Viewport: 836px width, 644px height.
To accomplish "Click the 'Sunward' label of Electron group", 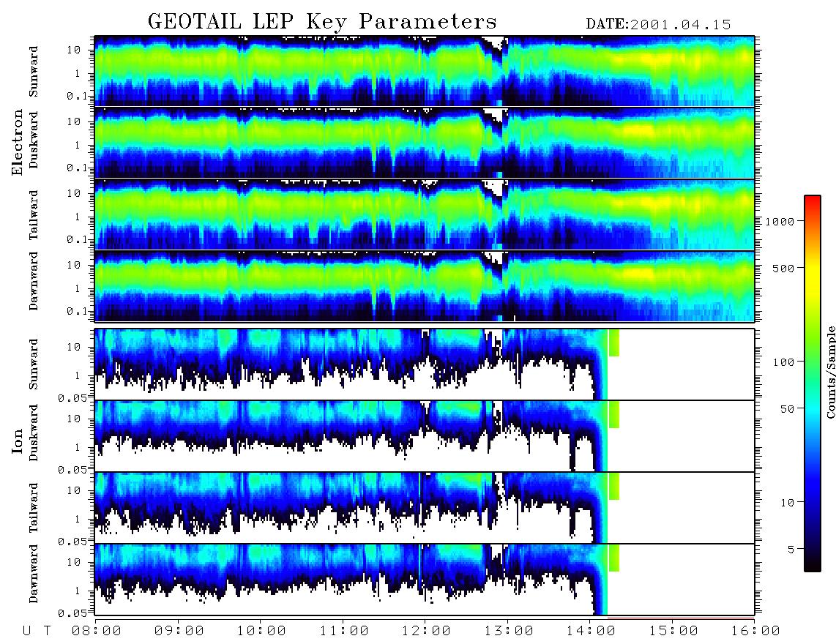I will coord(34,72).
